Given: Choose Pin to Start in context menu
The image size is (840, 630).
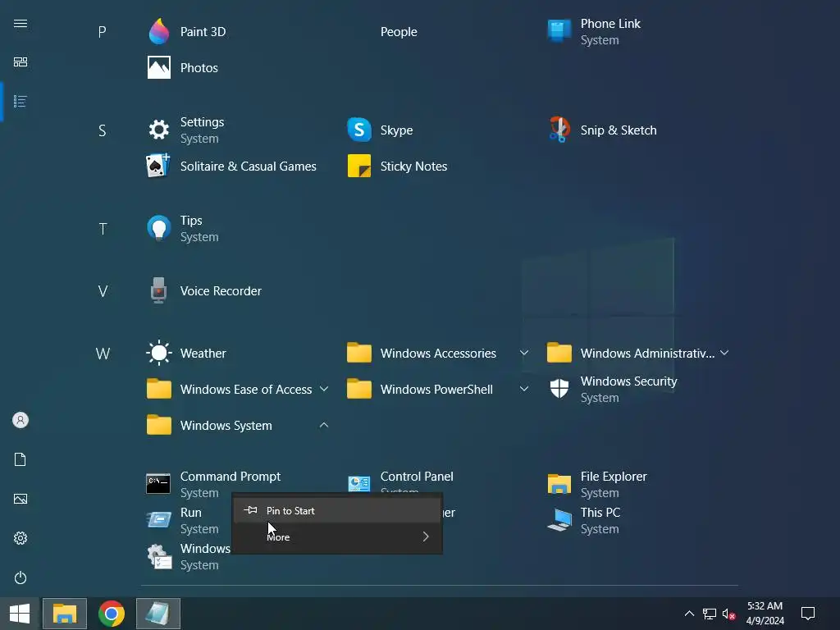Looking at the screenshot, I should (337, 511).
